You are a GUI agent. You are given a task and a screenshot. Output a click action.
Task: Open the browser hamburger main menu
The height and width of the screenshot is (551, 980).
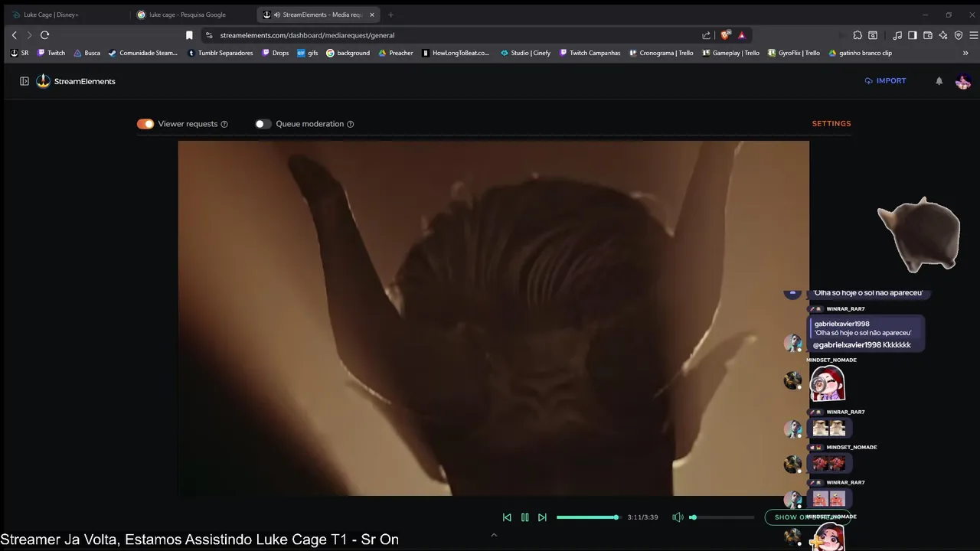[974, 35]
